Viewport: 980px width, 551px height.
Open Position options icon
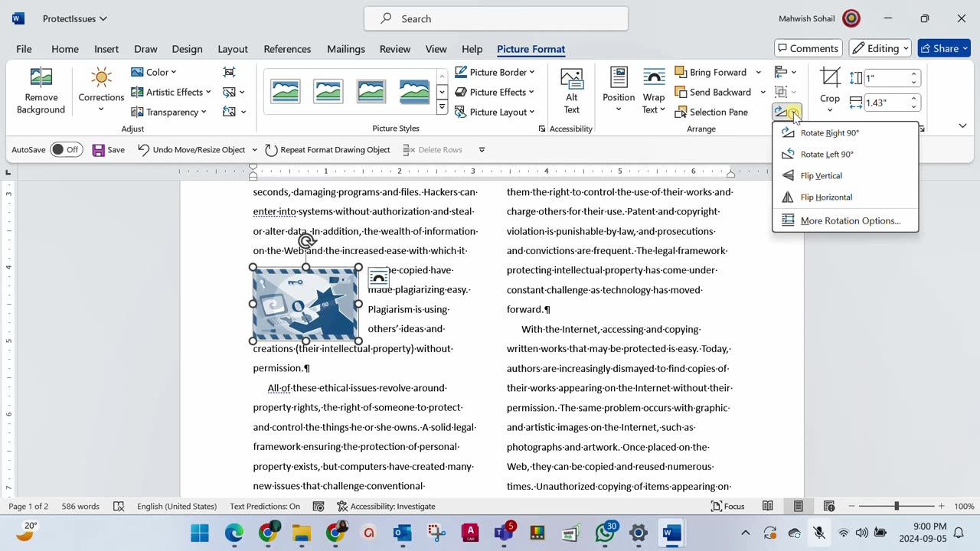618,77
